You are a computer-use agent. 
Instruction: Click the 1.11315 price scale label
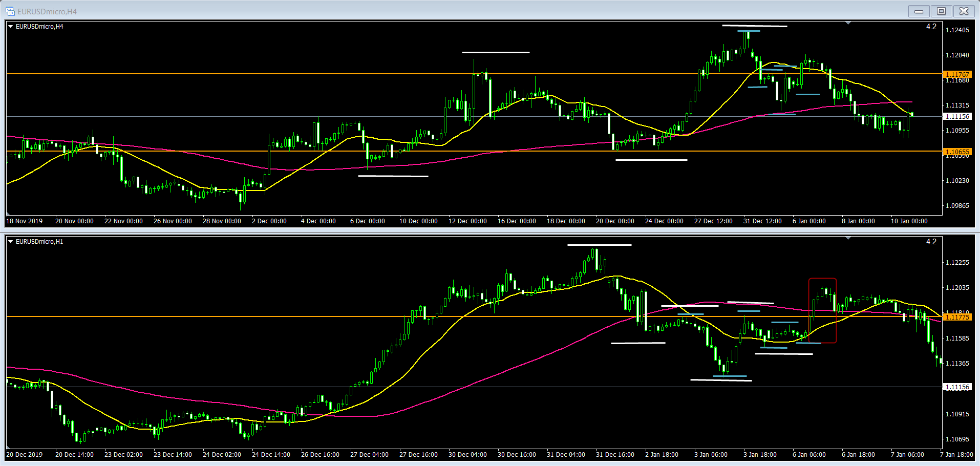pos(957,105)
